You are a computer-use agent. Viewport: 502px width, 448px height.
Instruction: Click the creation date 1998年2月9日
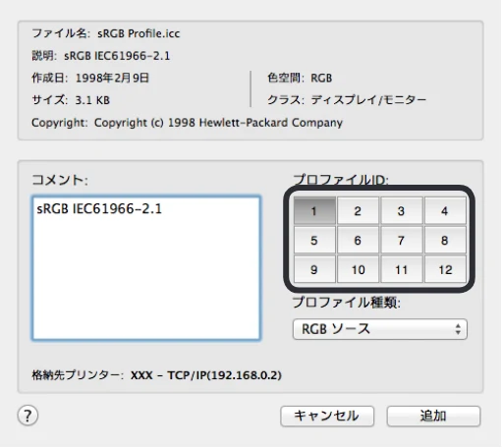click(112, 78)
